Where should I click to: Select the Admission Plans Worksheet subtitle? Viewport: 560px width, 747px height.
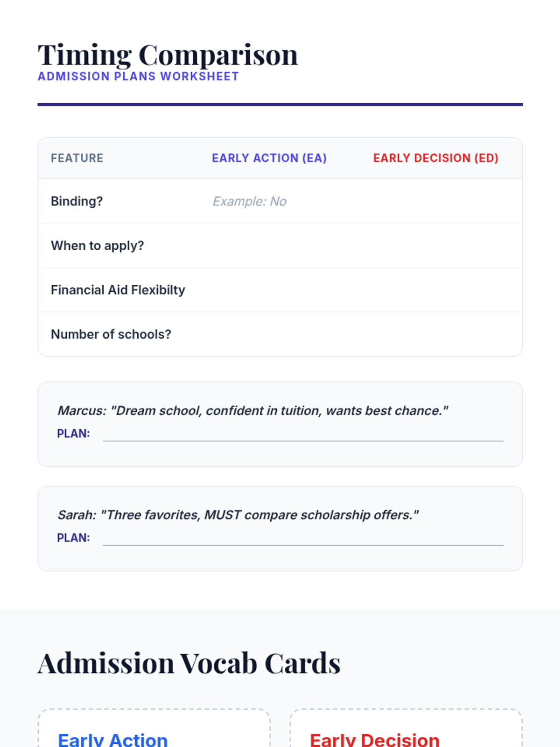tap(138, 77)
